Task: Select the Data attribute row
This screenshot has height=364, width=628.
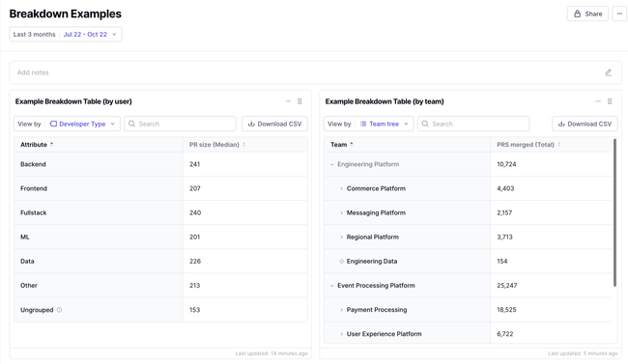Action: tap(160, 261)
